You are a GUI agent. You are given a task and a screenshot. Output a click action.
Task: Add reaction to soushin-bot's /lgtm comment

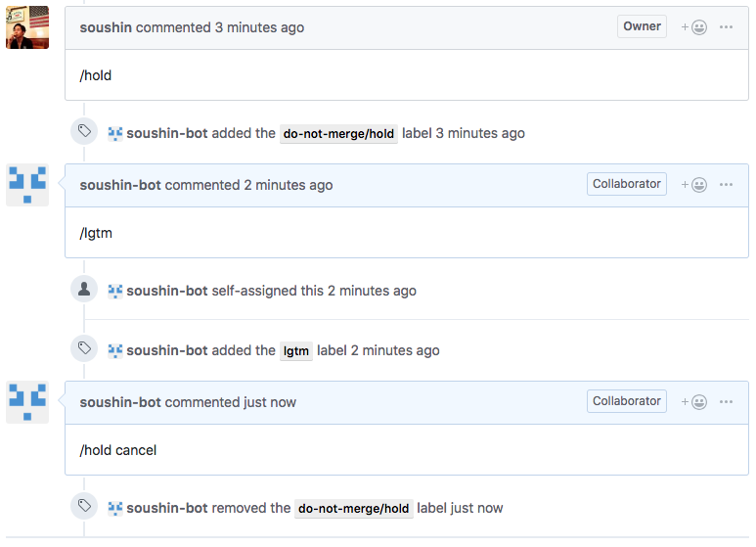point(693,185)
